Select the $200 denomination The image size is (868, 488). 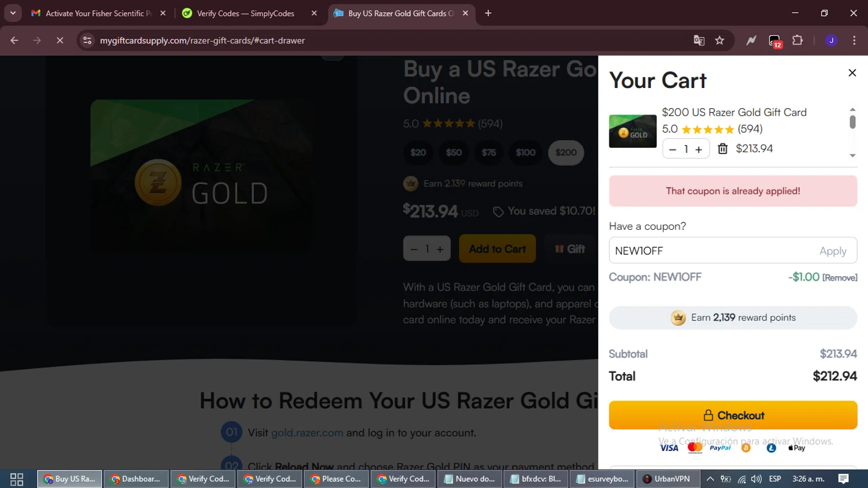566,153
